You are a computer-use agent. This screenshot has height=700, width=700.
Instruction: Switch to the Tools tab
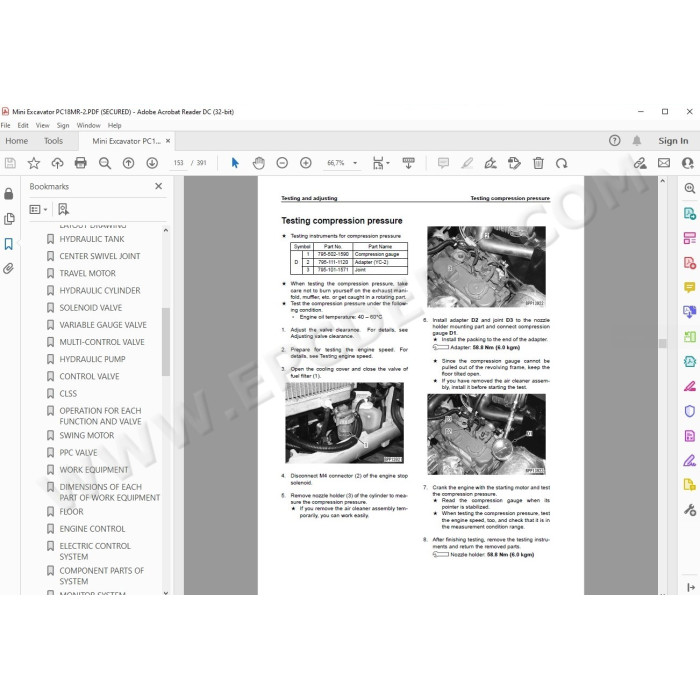tap(53, 141)
